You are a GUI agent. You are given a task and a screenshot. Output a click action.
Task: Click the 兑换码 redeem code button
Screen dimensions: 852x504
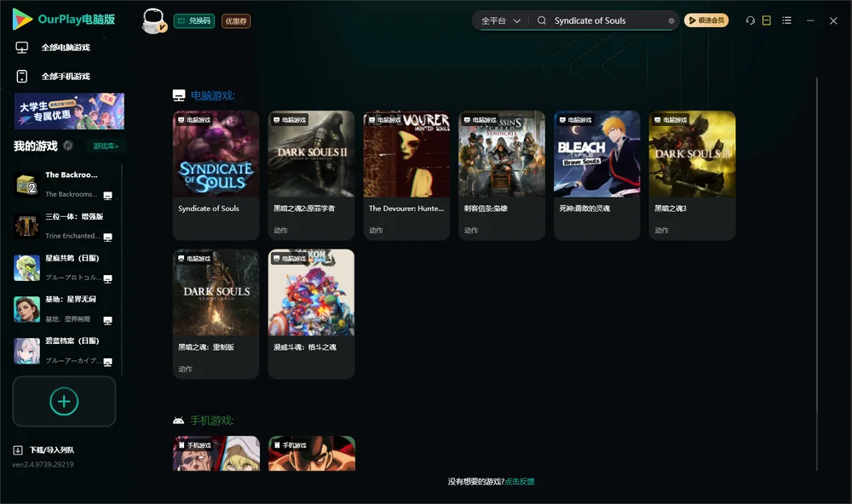point(194,21)
